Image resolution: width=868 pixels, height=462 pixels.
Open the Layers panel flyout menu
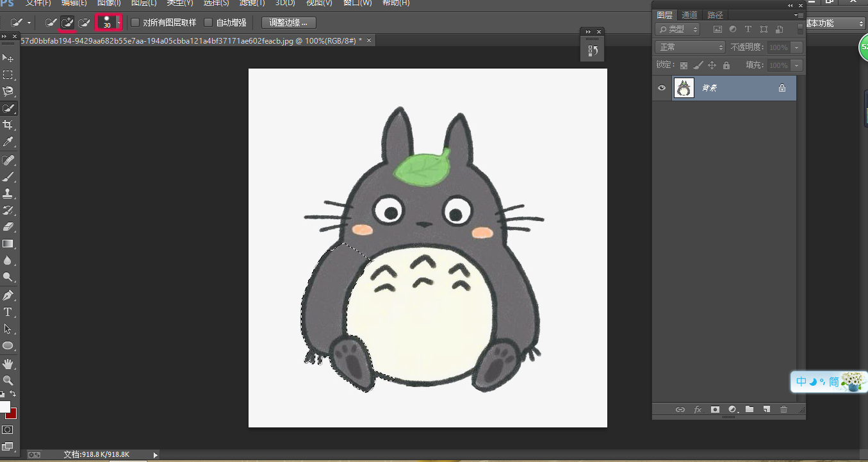coord(798,15)
